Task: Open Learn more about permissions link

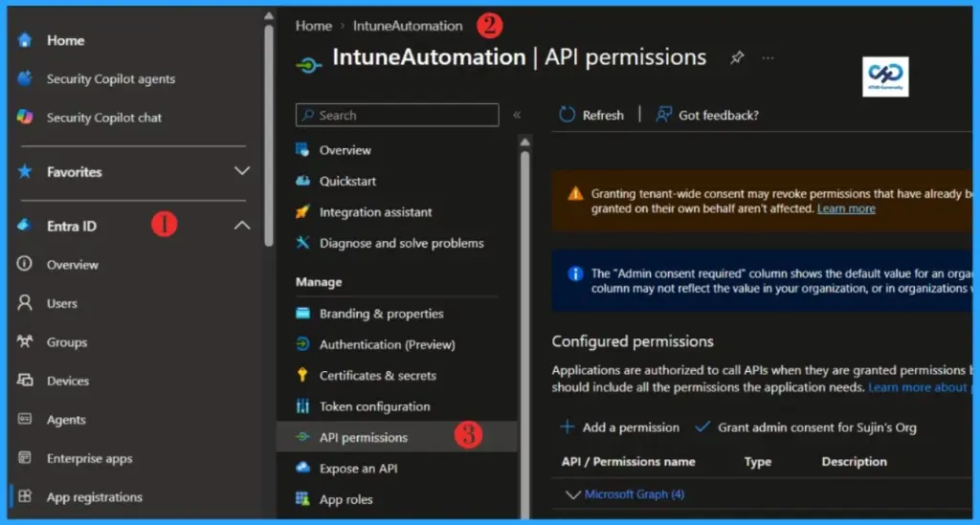Action: click(919, 387)
